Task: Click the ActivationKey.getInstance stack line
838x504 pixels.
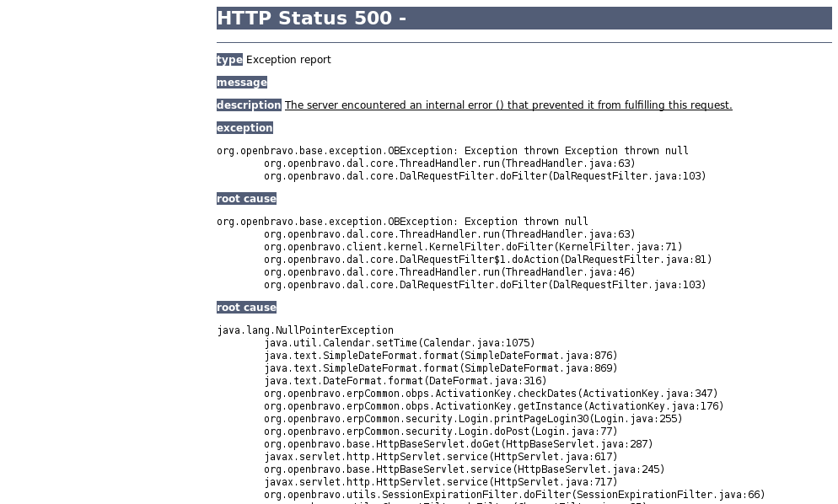Action: [494, 406]
